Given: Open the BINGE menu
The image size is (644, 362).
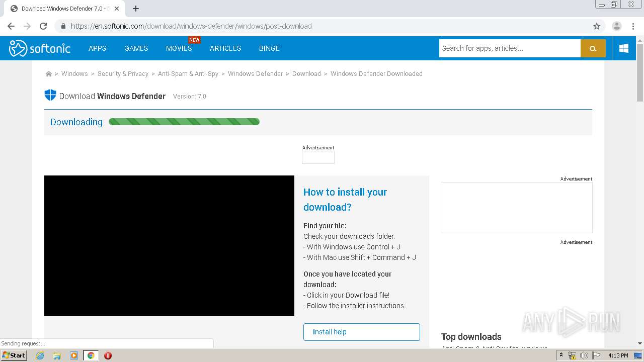Looking at the screenshot, I should click(x=269, y=48).
